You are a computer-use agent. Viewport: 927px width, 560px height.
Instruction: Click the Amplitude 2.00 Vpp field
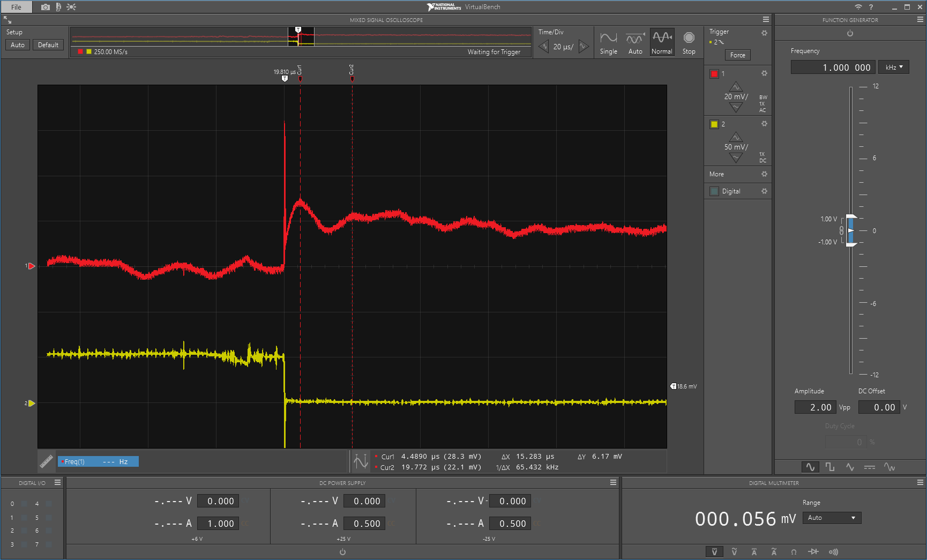click(x=815, y=407)
